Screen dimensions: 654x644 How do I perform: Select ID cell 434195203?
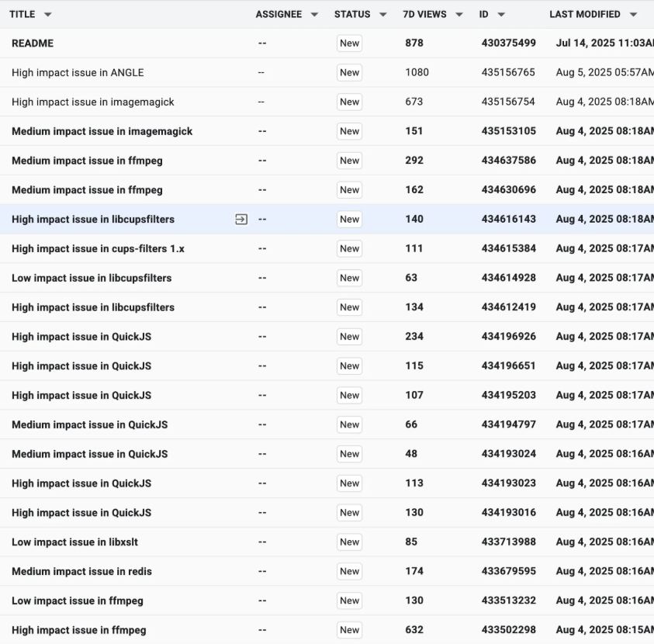coord(508,395)
